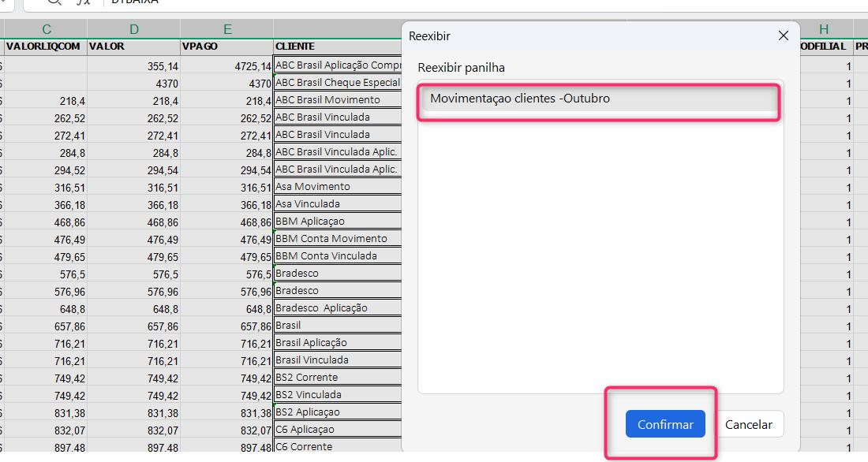Click the 4370 cell in VPAGO column
Screen dimensions: 868x462
coord(227,84)
